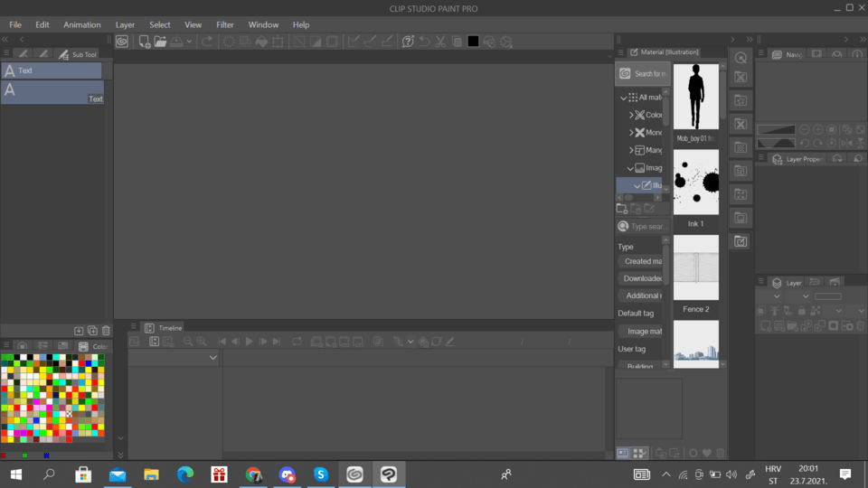Go to first frame in timeline
Image resolution: width=868 pixels, height=488 pixels.
pyautogui.click(x=222, y=342)
